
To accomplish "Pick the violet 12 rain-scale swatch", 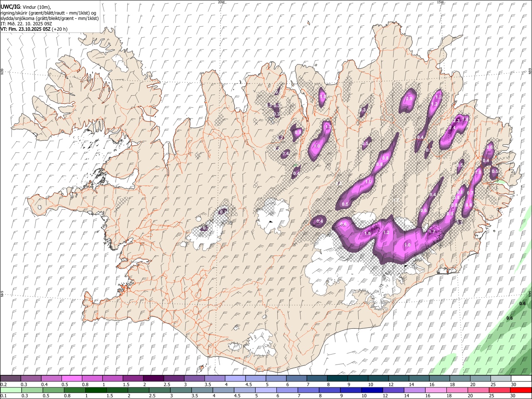I will tap(393, 390).
